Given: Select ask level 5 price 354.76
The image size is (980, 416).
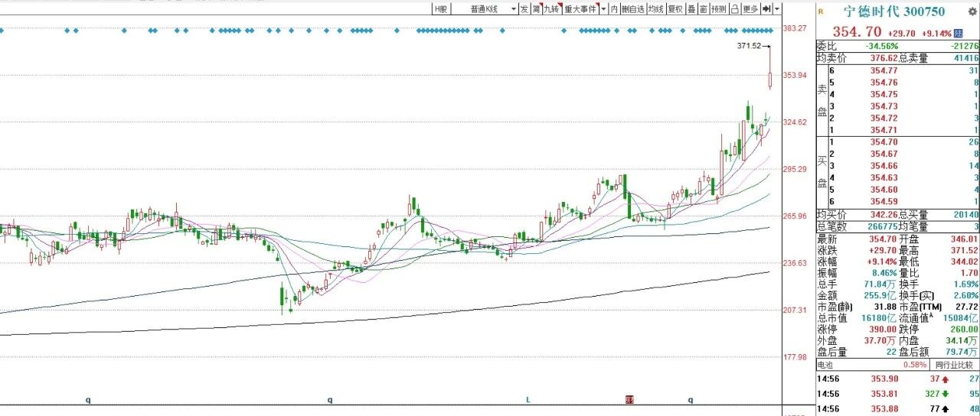Looking at the screenshot, I should [884, 83].
